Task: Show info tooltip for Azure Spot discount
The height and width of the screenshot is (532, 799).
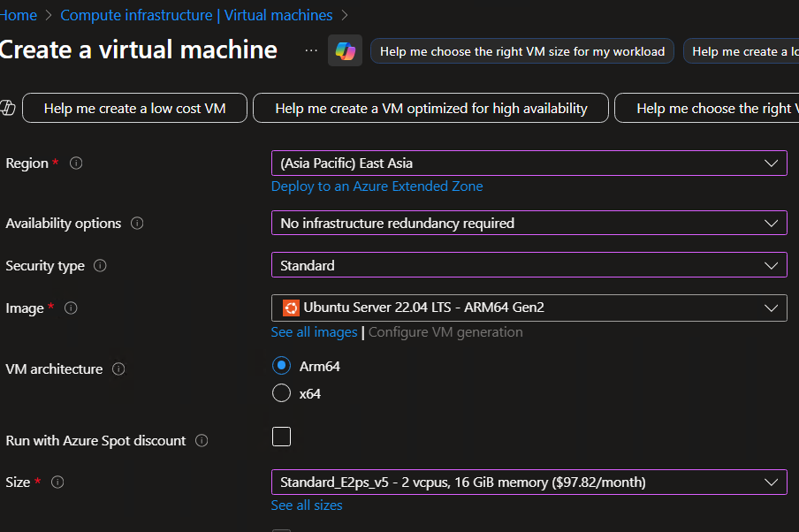Action: tap(202, 440)
